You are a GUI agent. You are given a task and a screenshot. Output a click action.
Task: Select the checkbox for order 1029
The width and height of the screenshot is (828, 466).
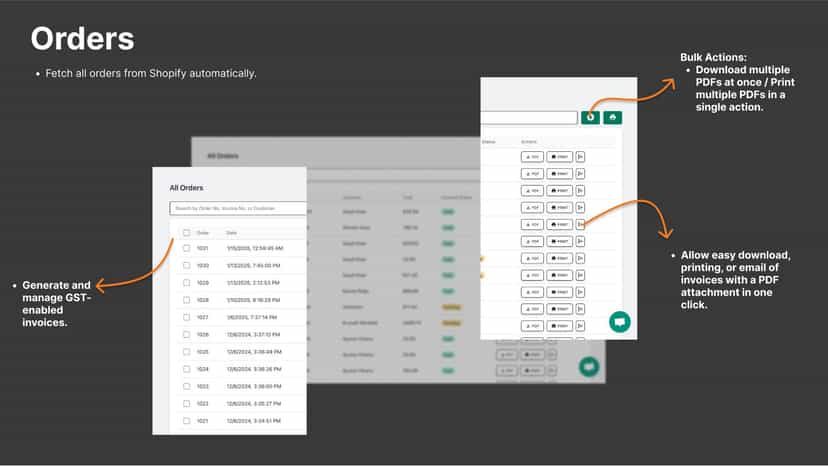tap(186, 283)
